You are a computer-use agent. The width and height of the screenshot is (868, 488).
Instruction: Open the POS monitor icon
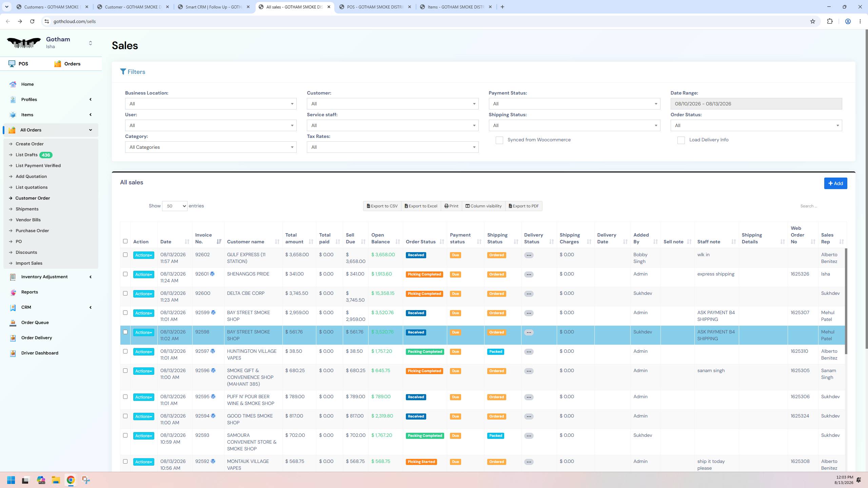point(12,64)
